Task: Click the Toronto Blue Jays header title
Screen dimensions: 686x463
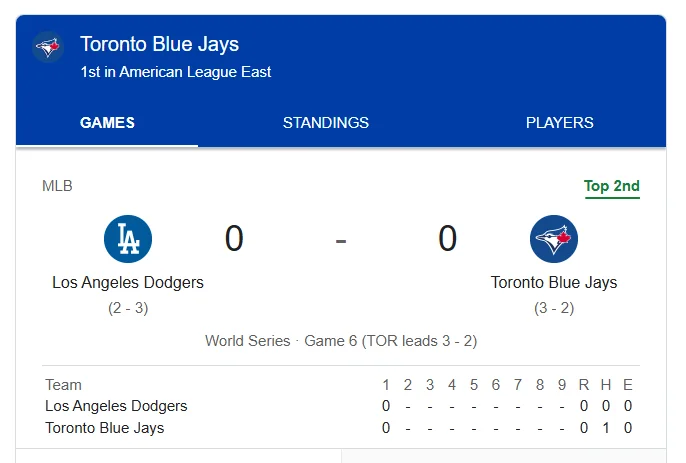Action: 160,44
